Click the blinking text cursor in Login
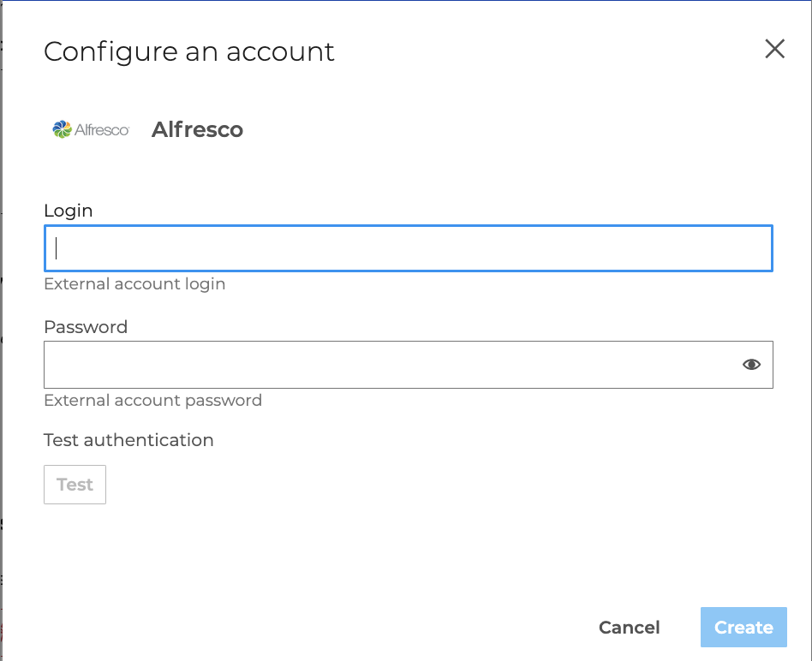Viewport: 812px width, 661px height. pos(57,248)
